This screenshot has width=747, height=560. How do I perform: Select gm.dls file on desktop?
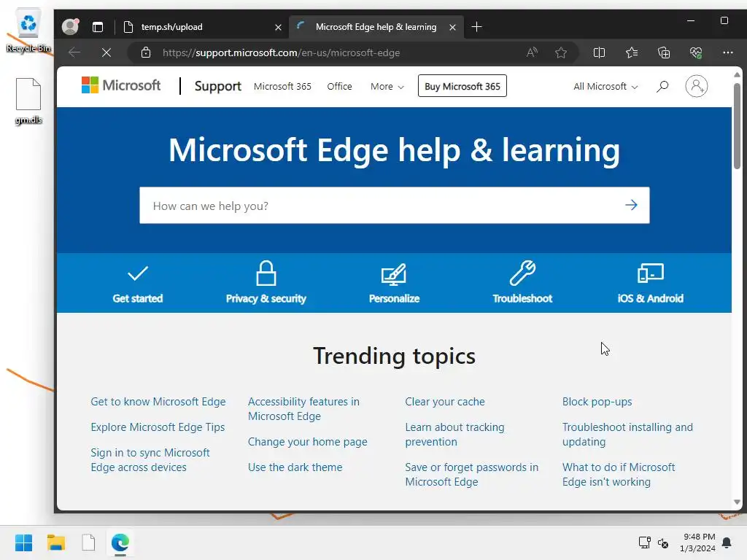click(x=28, y=101)
